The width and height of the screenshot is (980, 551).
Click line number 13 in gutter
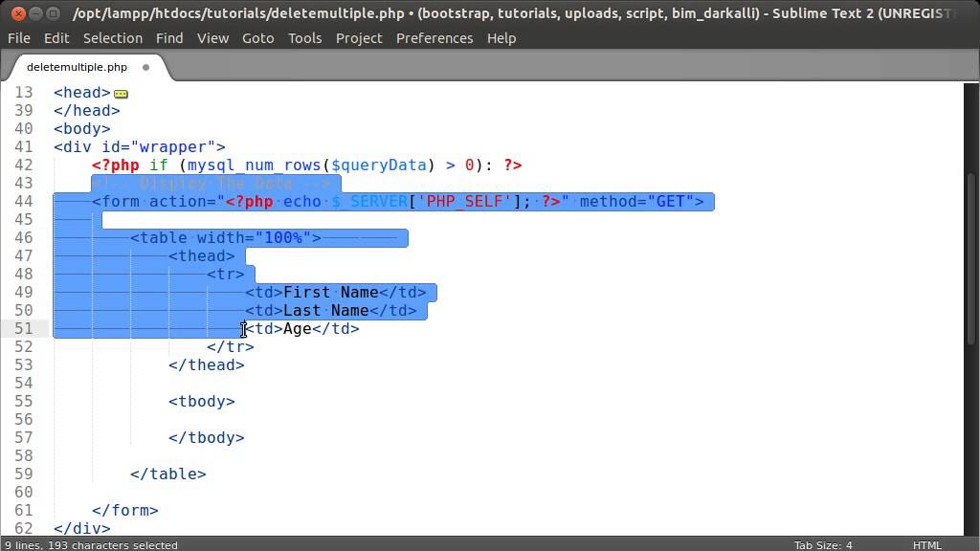click(24, 93)
